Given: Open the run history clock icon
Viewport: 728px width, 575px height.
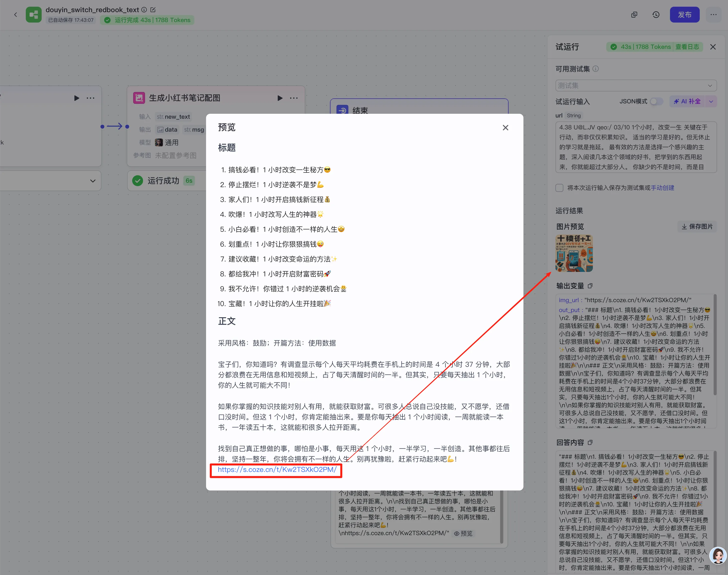Looking at the screenshot, I should pos(656,14).
